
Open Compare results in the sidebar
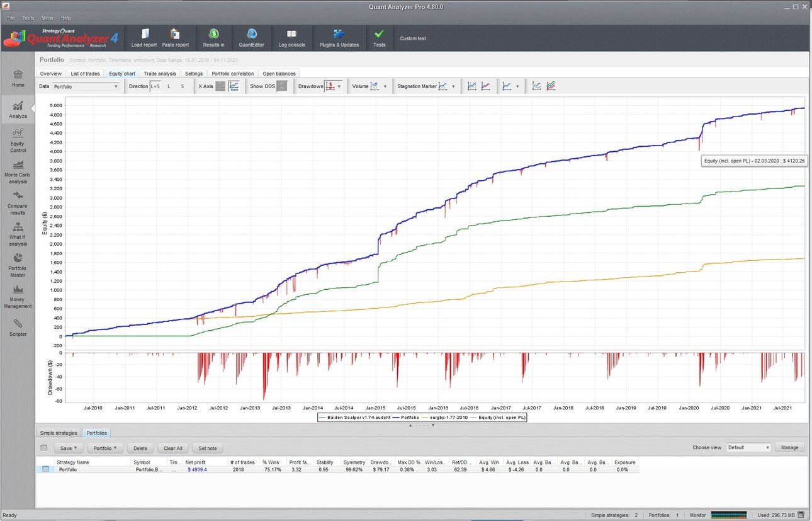pyautogui.click(x=18, y=202)
